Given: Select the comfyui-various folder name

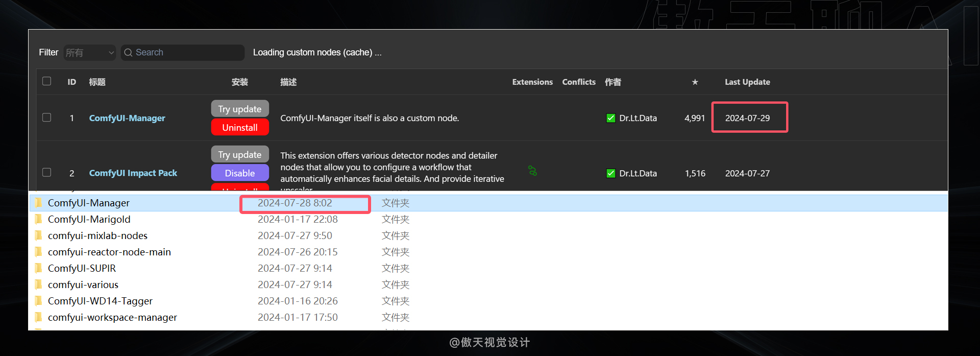Looking at the screenshot, I should coord(83,284).
